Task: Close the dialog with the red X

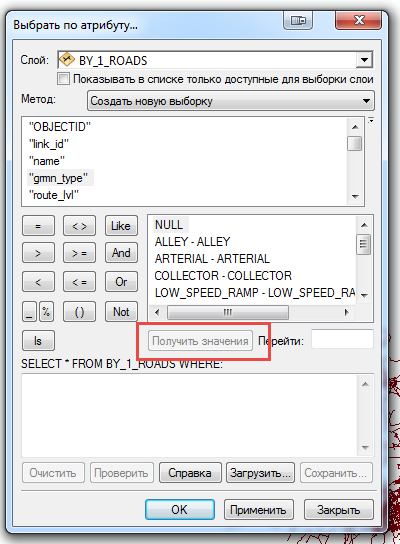Action: [358, 20]
